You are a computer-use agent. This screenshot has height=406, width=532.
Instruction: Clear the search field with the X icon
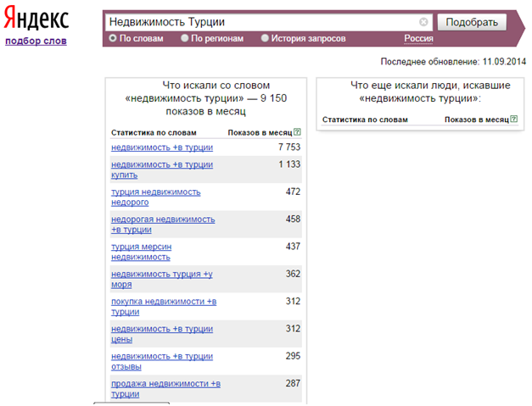click(x=423, y=22)
